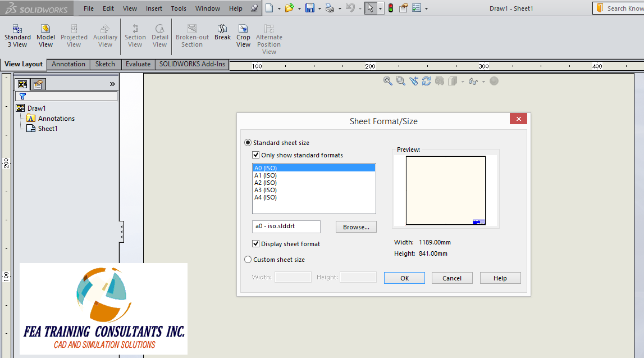The width and height of the screenshot is (644, 358).
Task: Open the Insert menu
Action: point(154,8)
